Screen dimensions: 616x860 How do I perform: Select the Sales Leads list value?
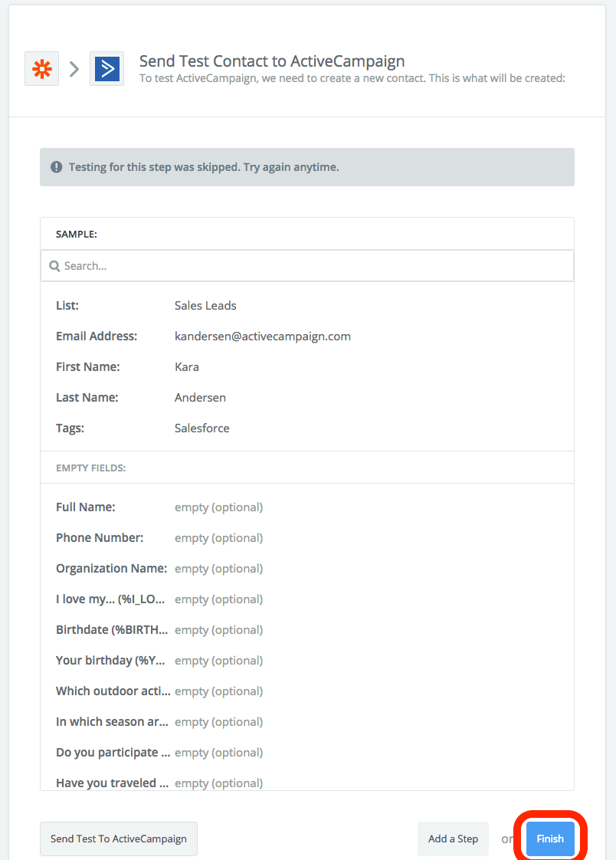[x=205, y=305]
